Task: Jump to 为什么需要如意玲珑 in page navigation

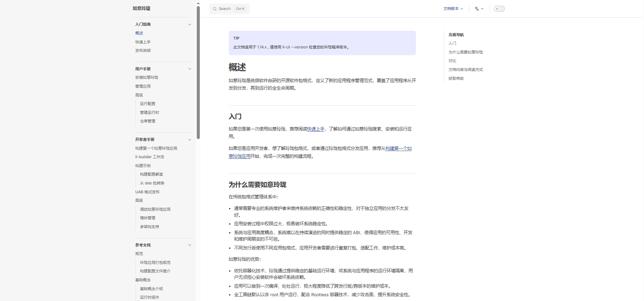Action: click(466, 52)
